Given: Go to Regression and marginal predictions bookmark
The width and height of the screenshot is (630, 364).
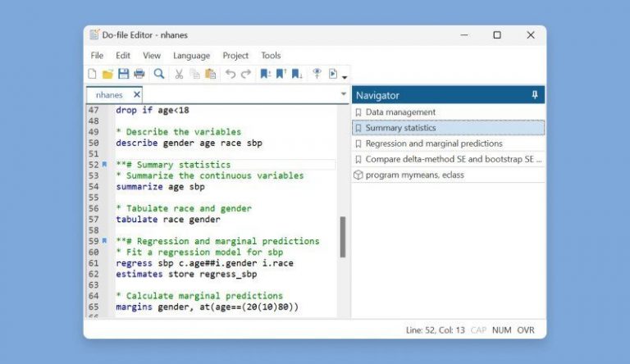Looking at the screenshot, I should point(434,143).
